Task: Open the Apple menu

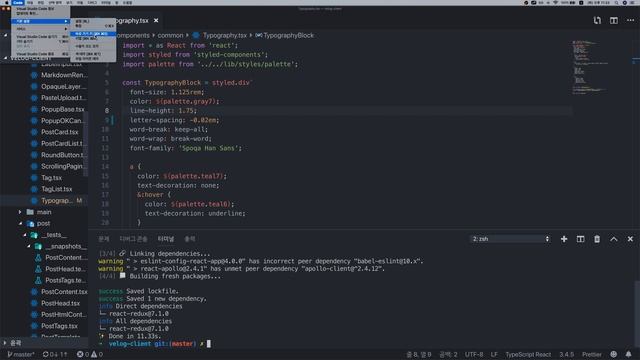Action: pos(7,2)
